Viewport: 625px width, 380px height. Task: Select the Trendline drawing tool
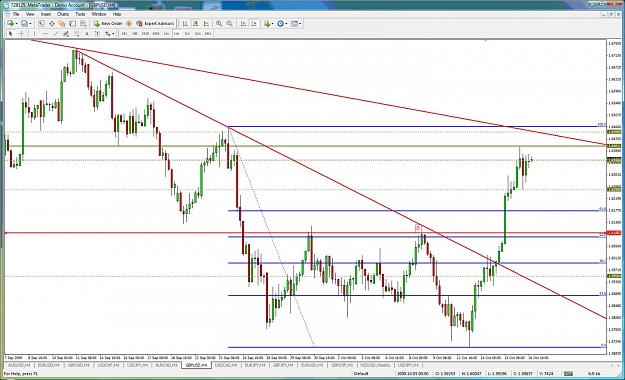55,34
